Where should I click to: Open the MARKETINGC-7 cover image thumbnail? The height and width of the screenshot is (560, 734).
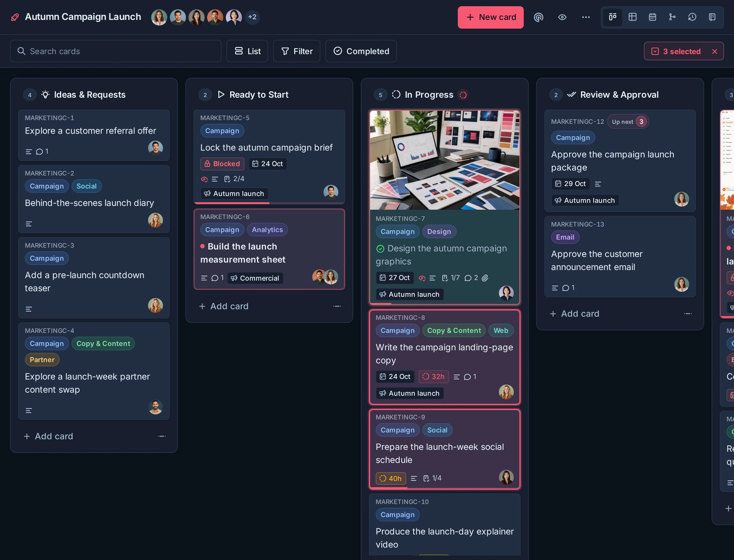444,160
